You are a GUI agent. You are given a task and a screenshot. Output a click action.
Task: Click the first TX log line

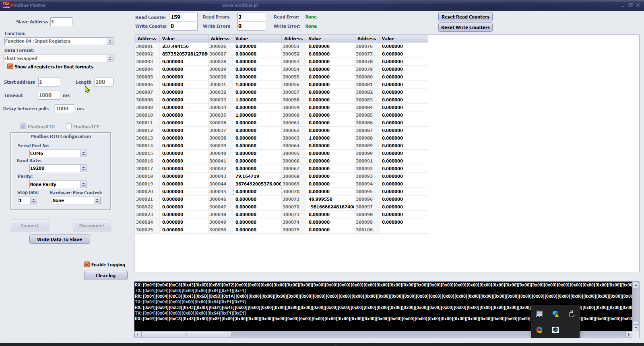point(190,290)
